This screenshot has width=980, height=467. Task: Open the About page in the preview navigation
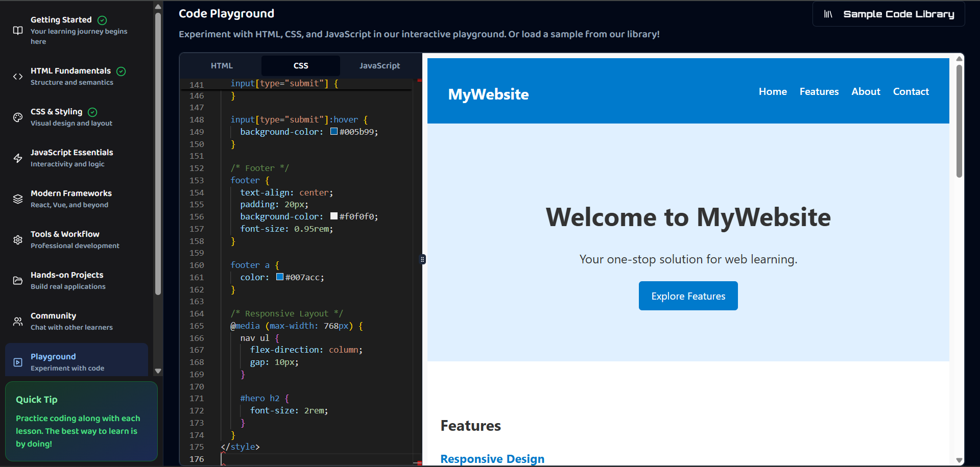coord(866,91)
